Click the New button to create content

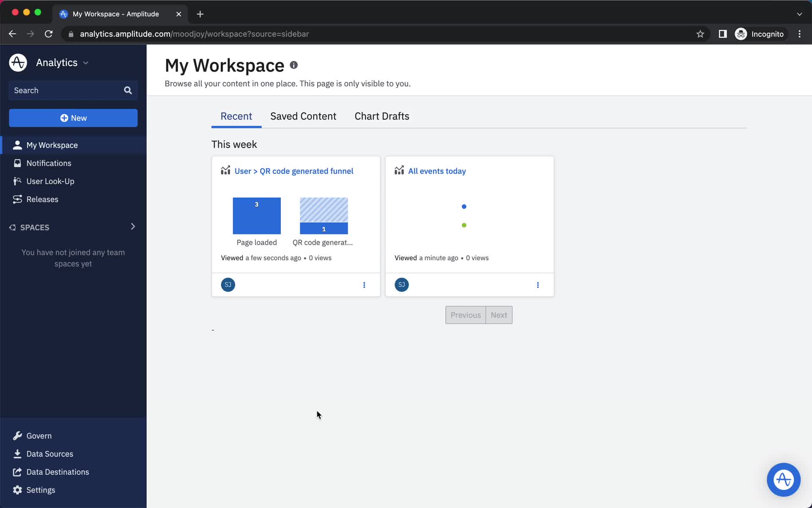point(74,118)
